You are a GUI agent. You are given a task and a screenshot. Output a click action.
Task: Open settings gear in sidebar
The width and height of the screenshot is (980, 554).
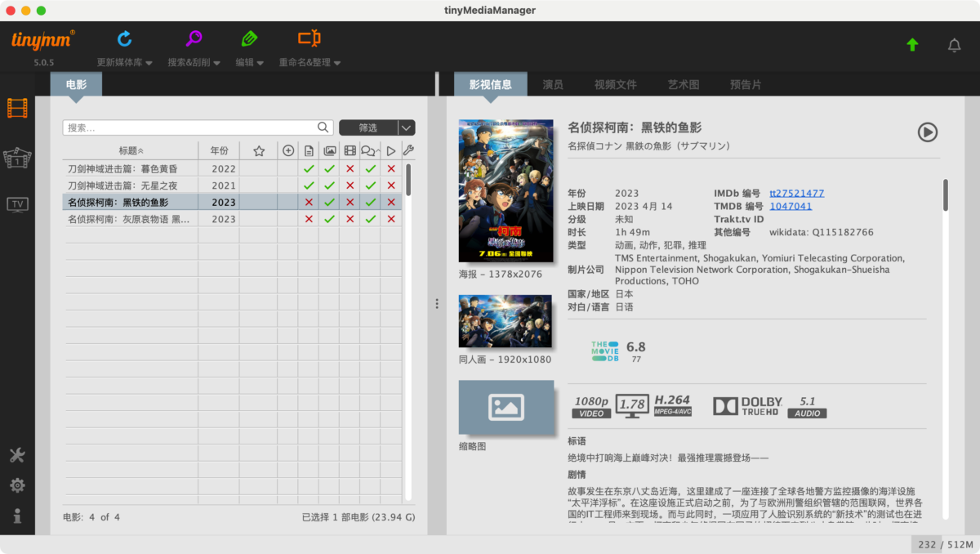[x=17, y=485]
